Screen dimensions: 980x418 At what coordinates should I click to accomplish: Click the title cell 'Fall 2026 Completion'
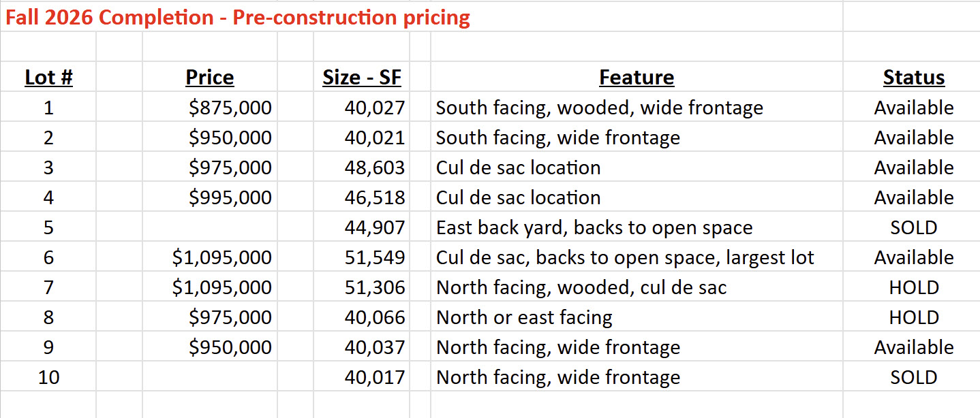pos(238,17)
